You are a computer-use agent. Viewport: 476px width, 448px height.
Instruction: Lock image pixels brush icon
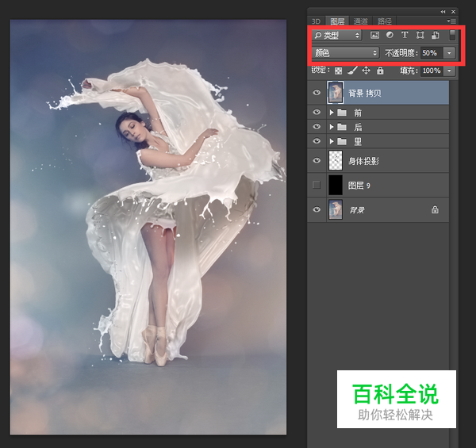(352, 71)
